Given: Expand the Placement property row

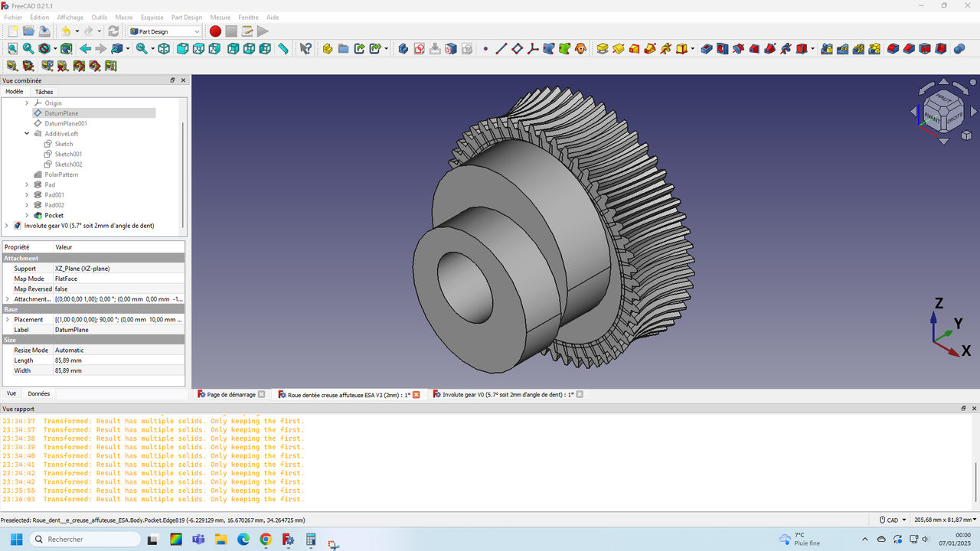Looking at the screenshot, I should click(8, 319).
